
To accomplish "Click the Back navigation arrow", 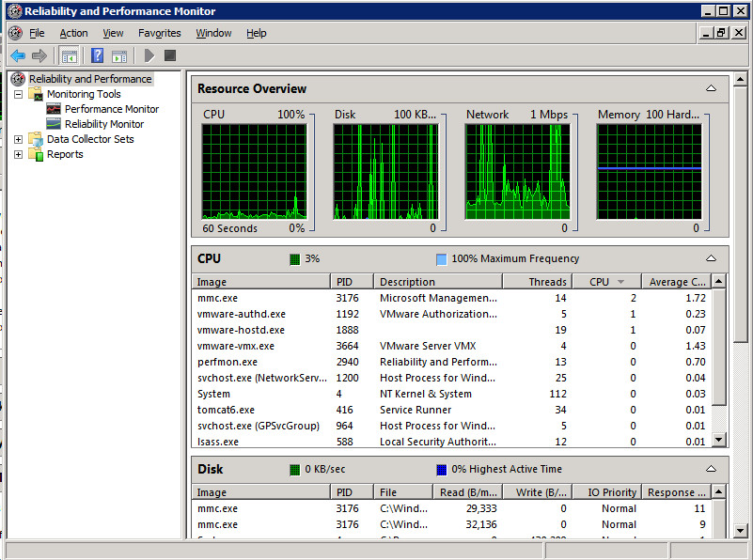I will [x=18, y=54].
